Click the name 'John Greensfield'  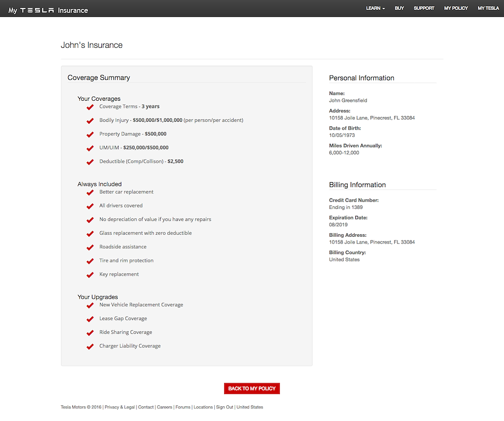(348, 101)
